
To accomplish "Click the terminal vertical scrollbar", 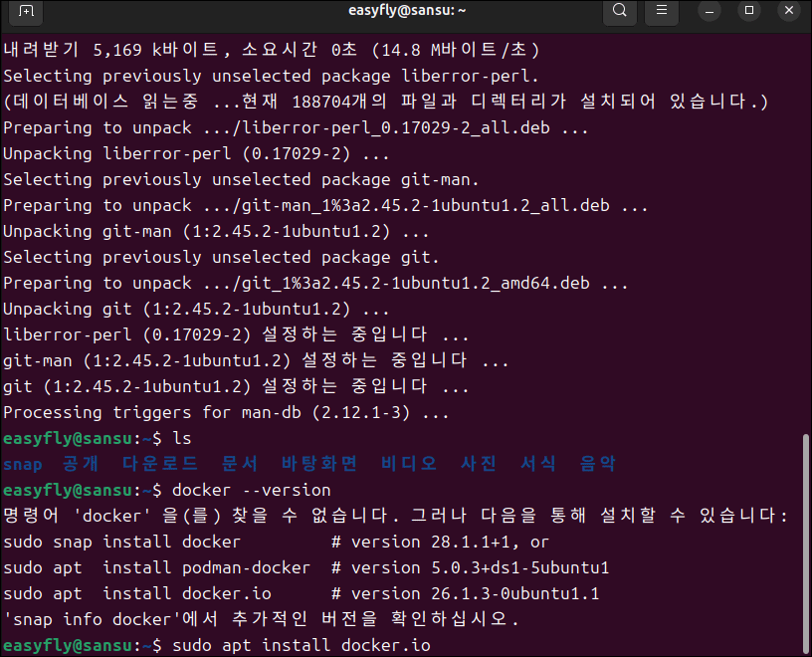I will pyautogui.click(x=805, y=545).
